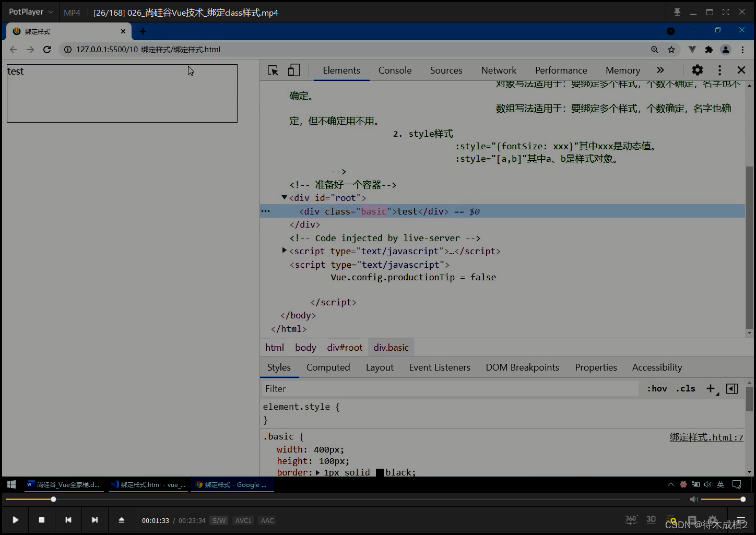
Task: Reload the browser page
Action: pyautogui.click(x=47, y=50)
